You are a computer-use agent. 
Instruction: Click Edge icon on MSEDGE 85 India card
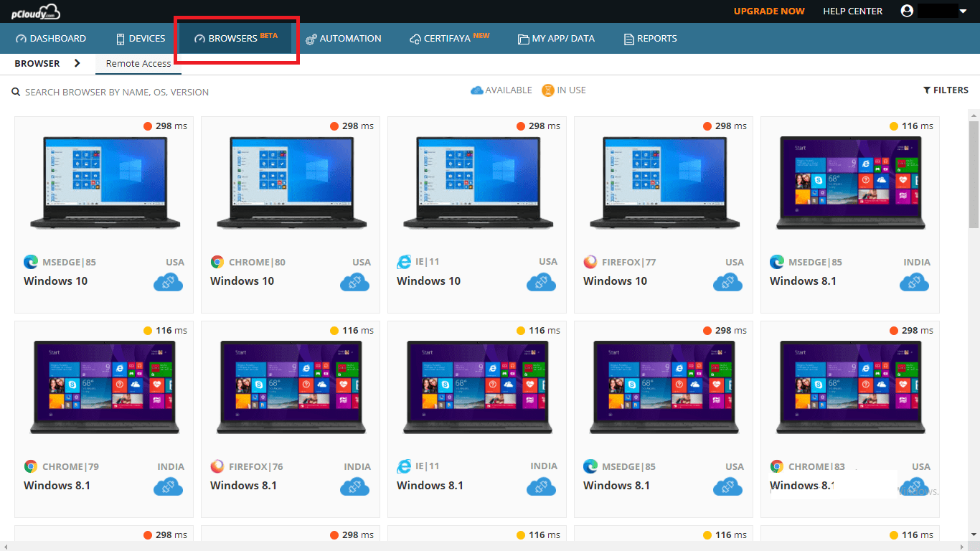pyautogui.click(x=777, y=262)
